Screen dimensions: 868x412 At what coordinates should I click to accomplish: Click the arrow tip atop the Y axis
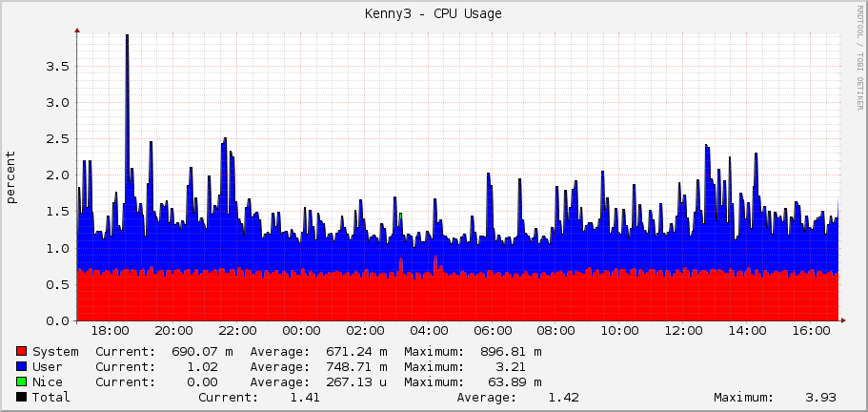click(76, 31)
